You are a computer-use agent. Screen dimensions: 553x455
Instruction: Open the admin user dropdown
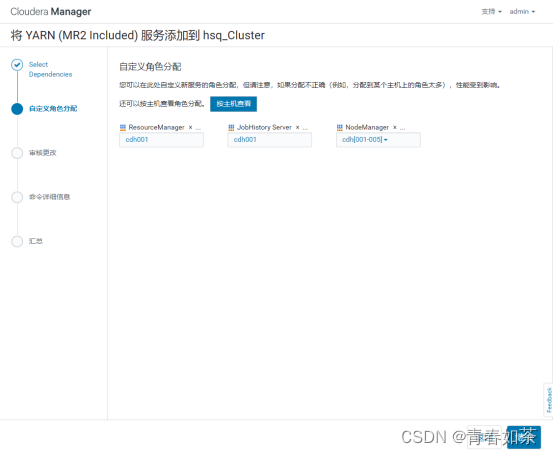point(522,12)
